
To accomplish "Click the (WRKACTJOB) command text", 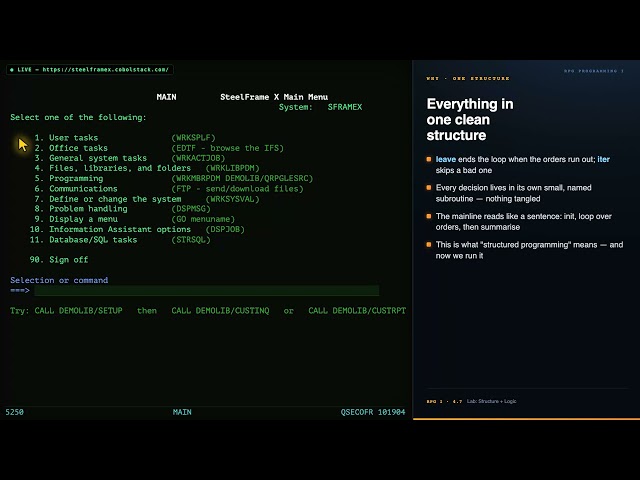I will [x=198, y=158].
